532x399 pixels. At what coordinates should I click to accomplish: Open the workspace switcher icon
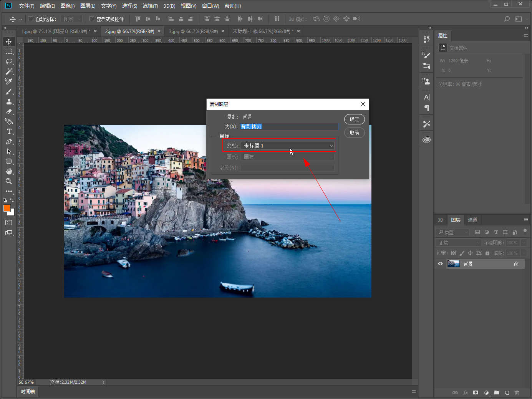click(519, 19)
